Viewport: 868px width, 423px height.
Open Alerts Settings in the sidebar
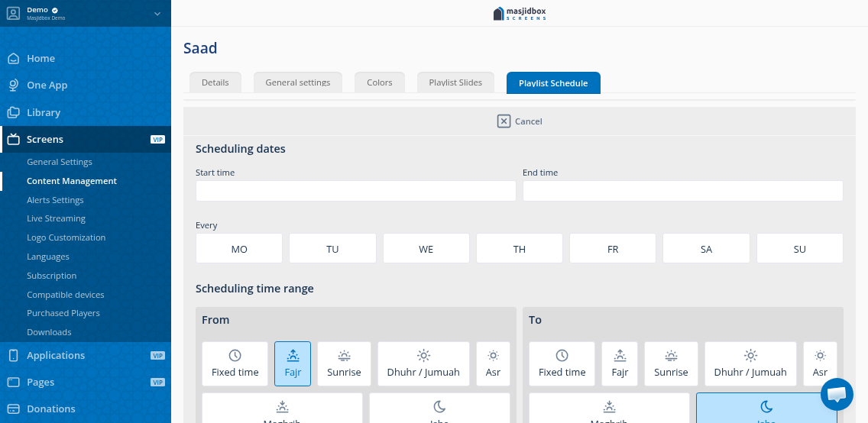[x=55, y=199]
